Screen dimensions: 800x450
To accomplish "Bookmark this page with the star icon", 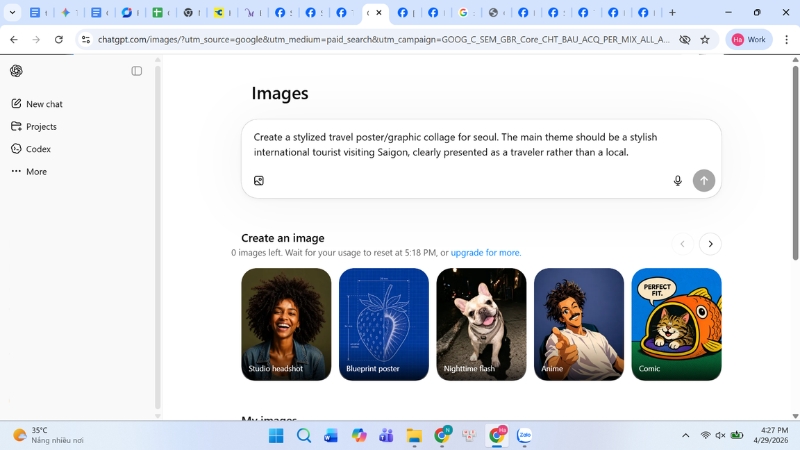I will click(x=705, y=40).
